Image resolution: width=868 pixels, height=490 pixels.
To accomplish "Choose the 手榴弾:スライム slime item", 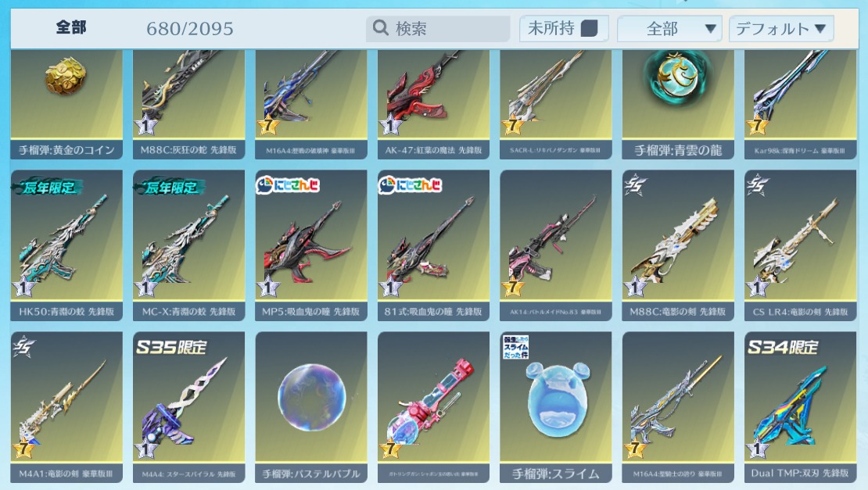I will click(x=556, y=407).
